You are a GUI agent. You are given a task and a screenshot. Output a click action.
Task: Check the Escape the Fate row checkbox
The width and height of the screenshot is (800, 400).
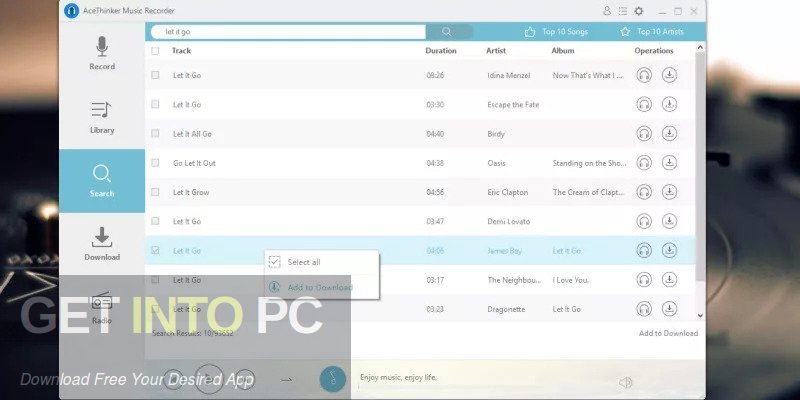pyautogui.click(x=155, y=105)
